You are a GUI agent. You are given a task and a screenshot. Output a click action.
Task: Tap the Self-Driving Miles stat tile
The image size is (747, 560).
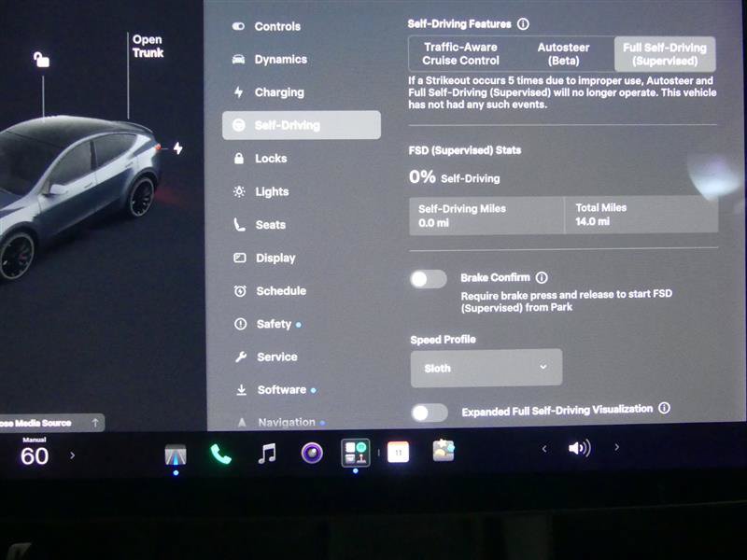tap(486, 216)
